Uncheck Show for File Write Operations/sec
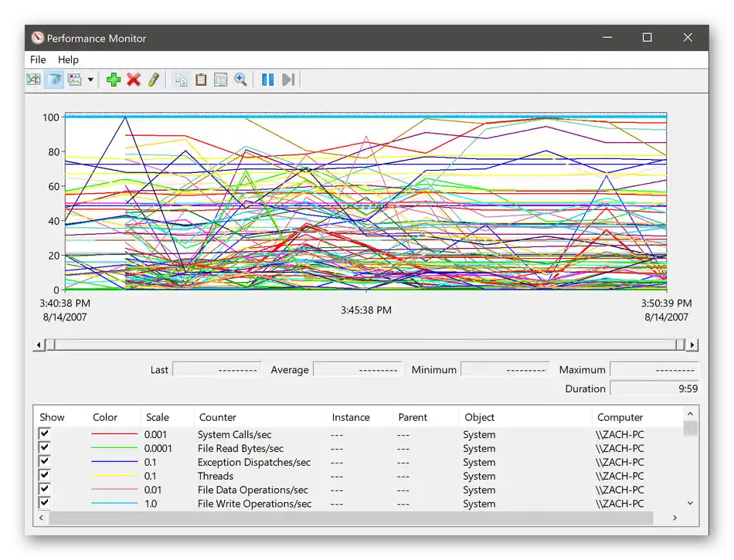The width and height of the screenshot is (734, 560). coord(45,503)
